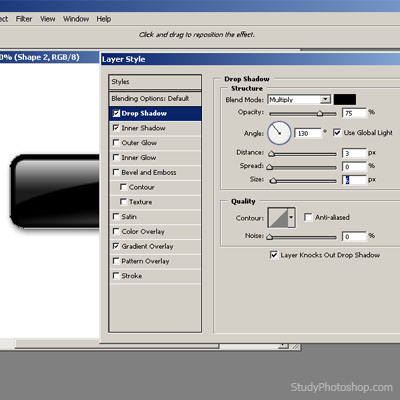Enable the Outer Glow checkbox
This screenshot has height=400, width=400.
tap(116, 143)
